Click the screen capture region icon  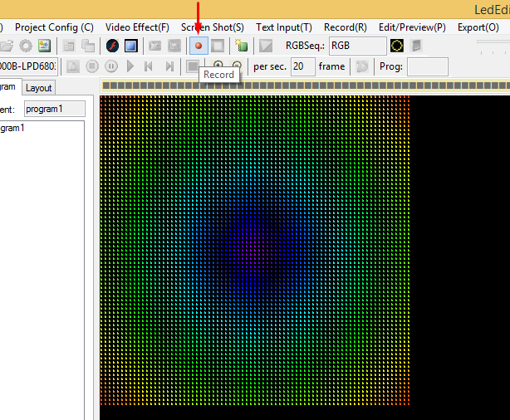click(x=174, y=46)
